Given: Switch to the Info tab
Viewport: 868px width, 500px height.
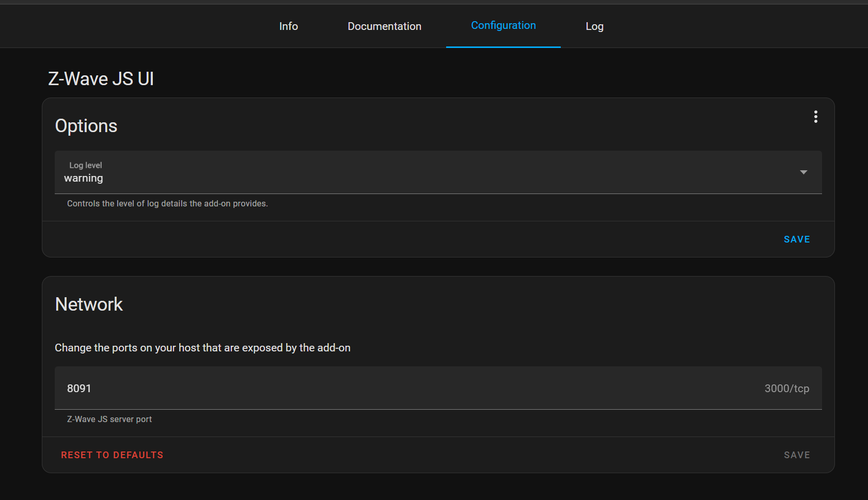Looking at the screenshot, I should point(289,26).
